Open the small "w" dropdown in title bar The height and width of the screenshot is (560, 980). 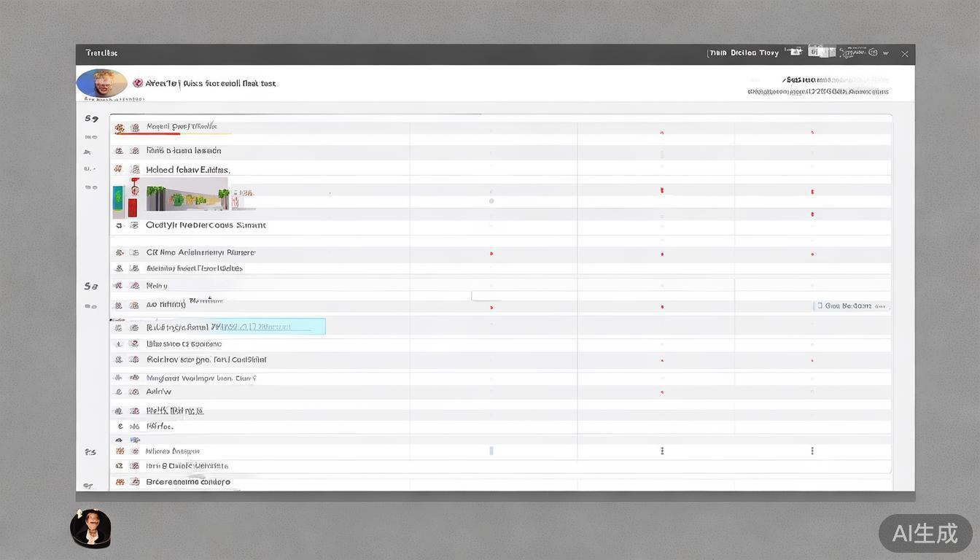(x=885, y=53)
